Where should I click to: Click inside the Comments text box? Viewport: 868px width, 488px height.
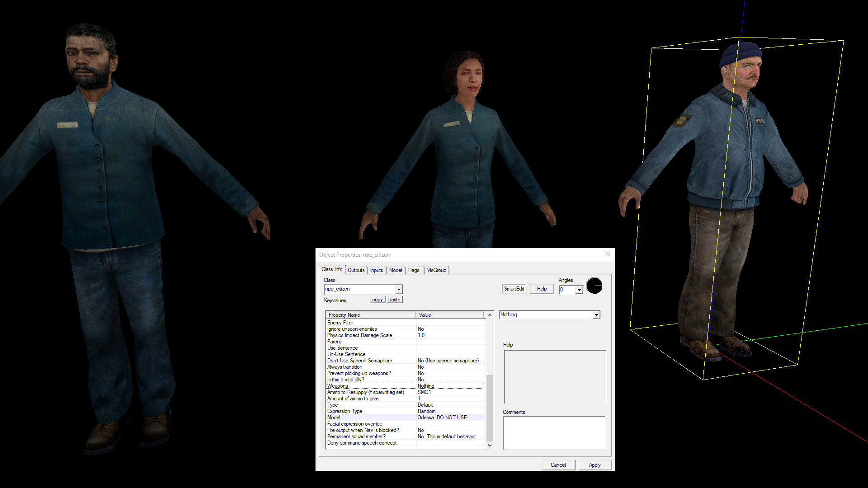click(x=554, y=432)
